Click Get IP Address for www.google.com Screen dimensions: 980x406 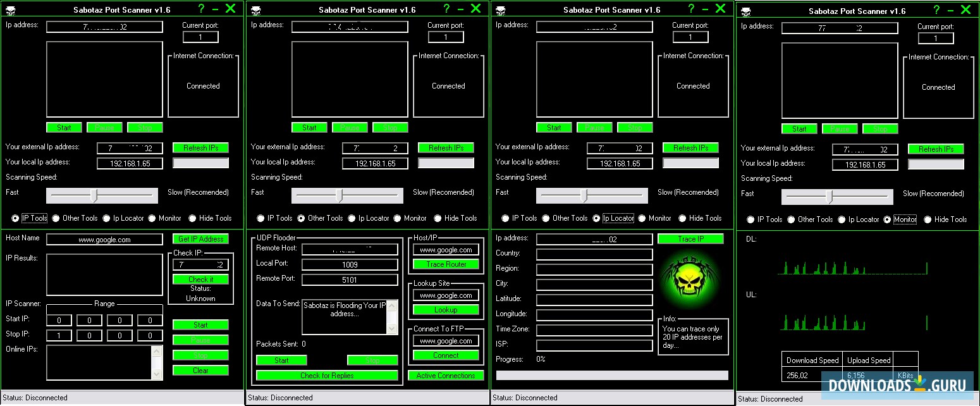pos(200,239)
